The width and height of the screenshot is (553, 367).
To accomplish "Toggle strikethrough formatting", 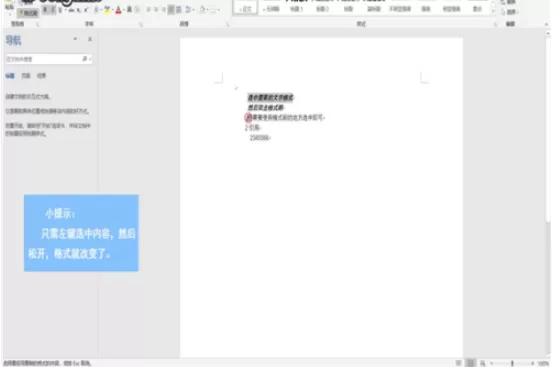I will click(71, 10).
